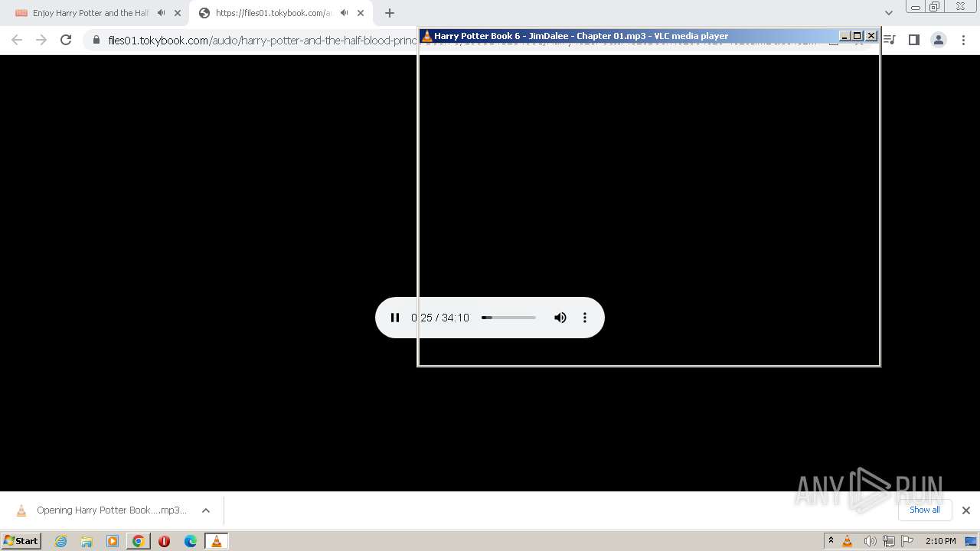980x551 pixels.
Task: Pause the audio playback in Chrome
Action: (395, 318)
